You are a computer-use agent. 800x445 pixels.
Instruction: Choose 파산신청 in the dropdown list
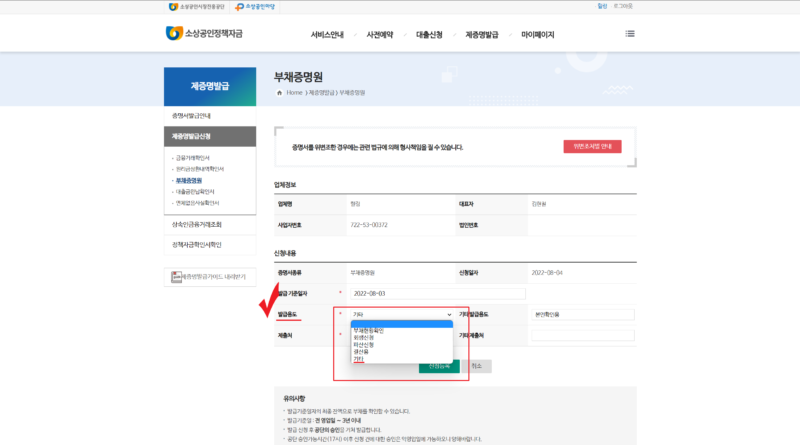(x=402, y=345)
